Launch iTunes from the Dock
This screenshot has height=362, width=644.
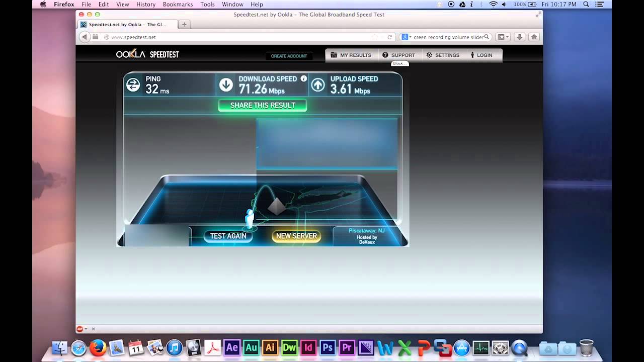[x=174, y=348]
